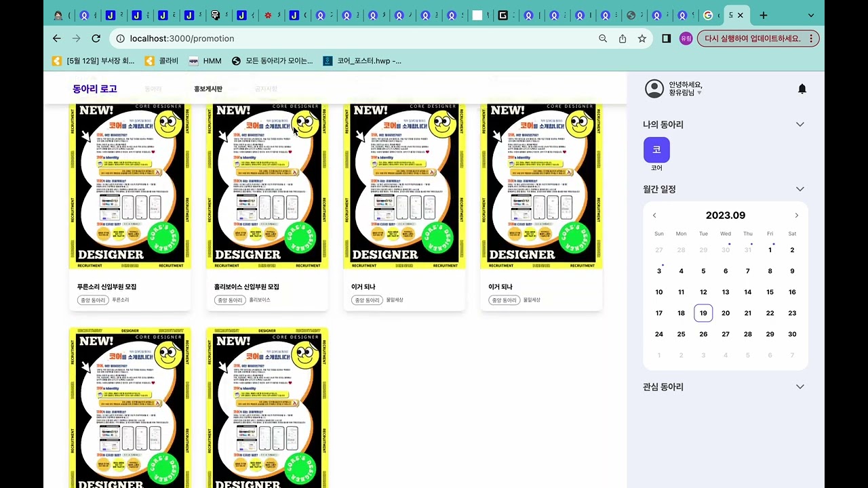Go to the next calendar month
Screen dimensions: 868x488
[x=796, y=216]
